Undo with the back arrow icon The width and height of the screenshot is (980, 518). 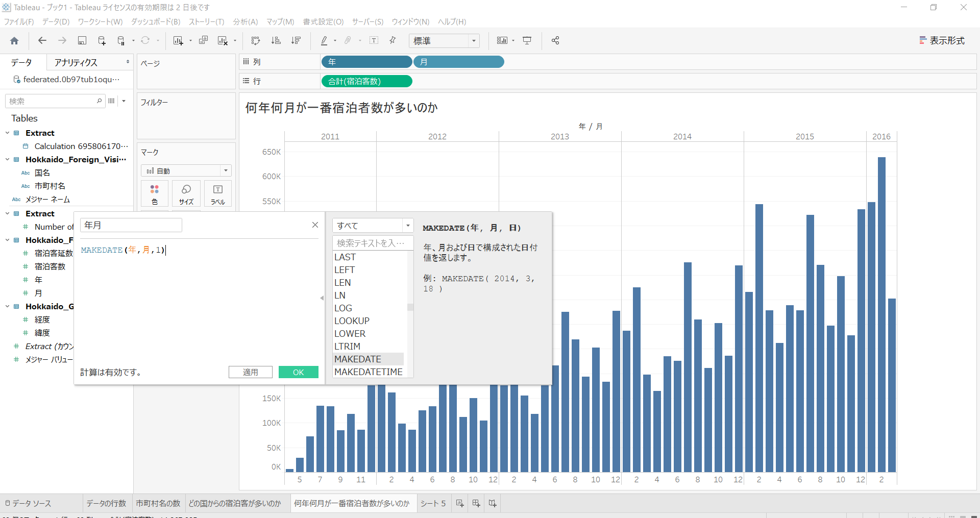[x=42, y=41]
